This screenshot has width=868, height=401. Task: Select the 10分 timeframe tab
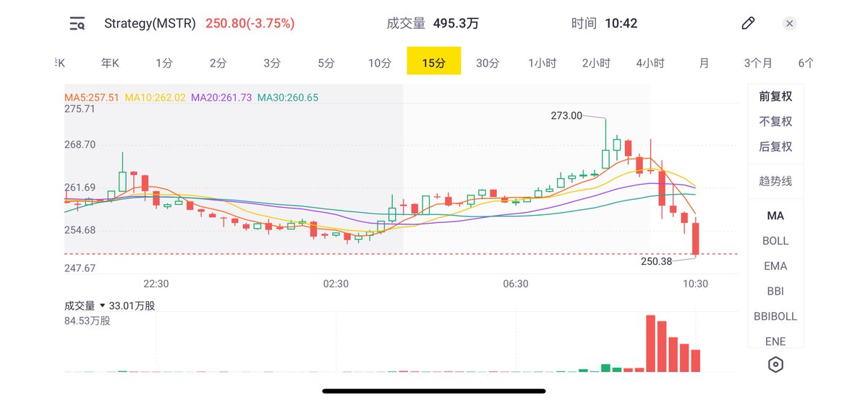[380, 63]
